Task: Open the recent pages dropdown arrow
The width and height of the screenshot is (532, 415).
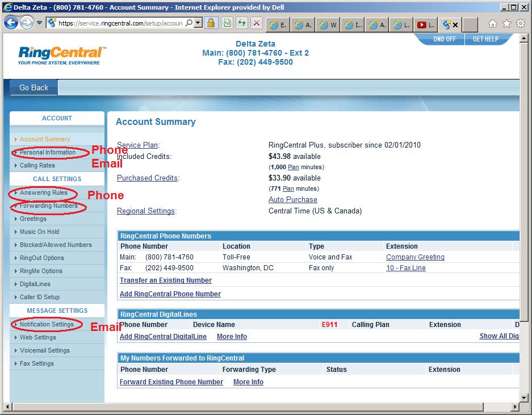Action: click(x=39, y=23)
